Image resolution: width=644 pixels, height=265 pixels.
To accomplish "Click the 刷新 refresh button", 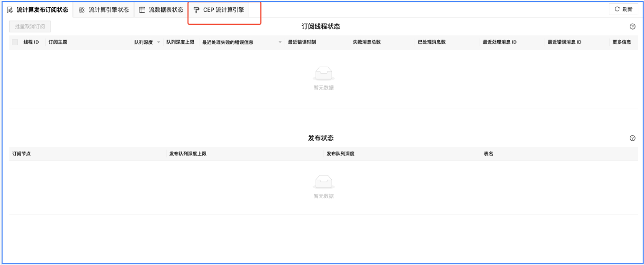I will (623, 9).
